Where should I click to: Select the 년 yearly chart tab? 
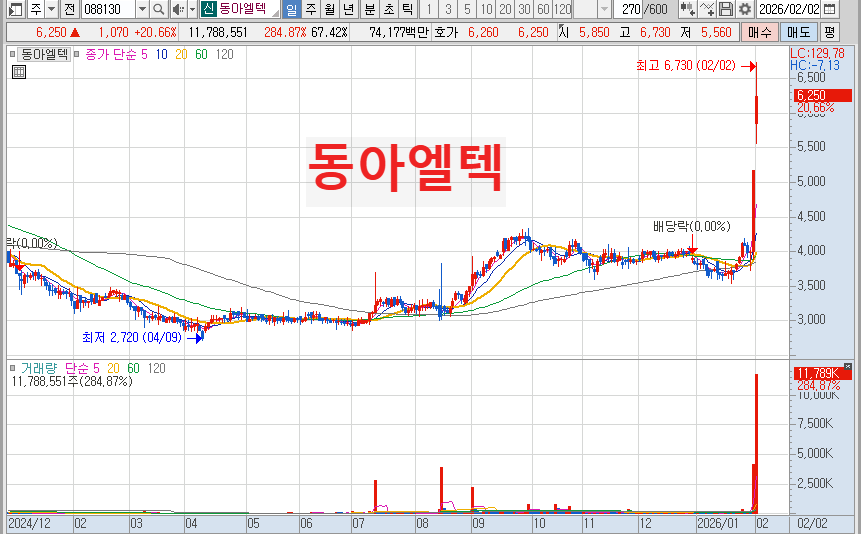pyautogui.click(x=349, y=9)
